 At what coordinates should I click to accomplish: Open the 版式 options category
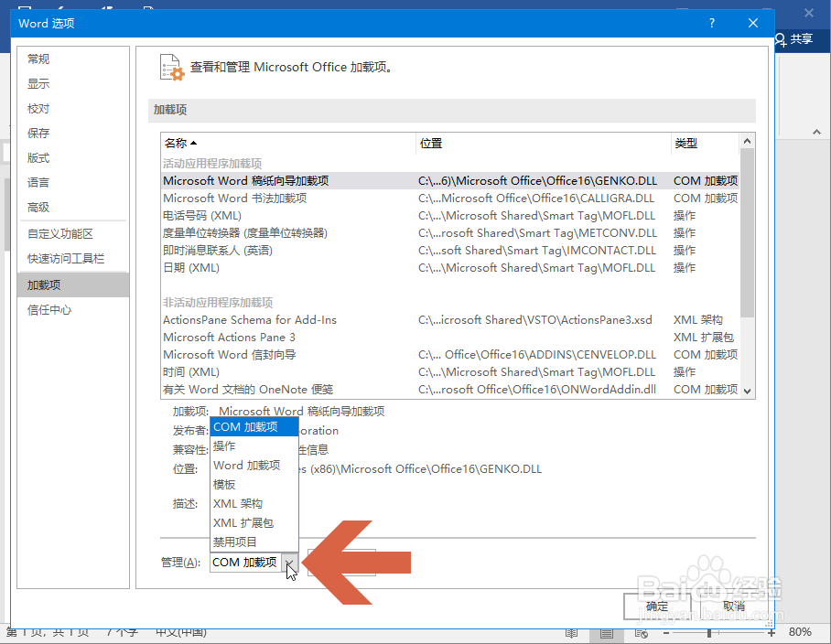72,158
